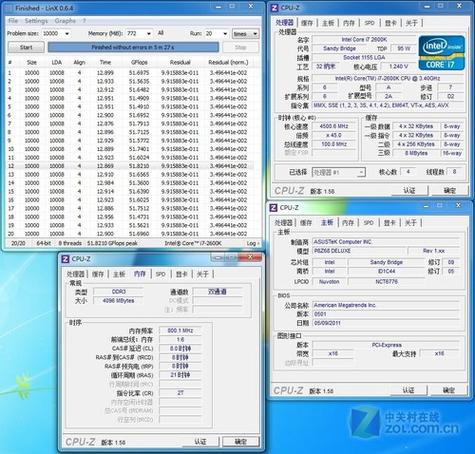Click the manufacturer field ASUSTeK Computer INC.
This screenshot has width=475, height=454.
tap(385, 241)
